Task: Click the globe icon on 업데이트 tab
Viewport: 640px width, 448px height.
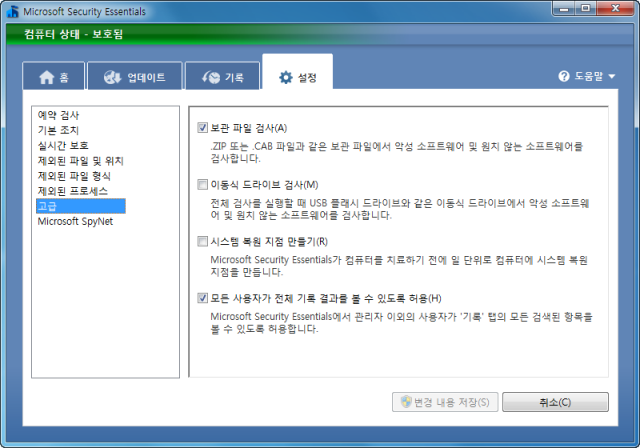Action: [x=112, y=77]
